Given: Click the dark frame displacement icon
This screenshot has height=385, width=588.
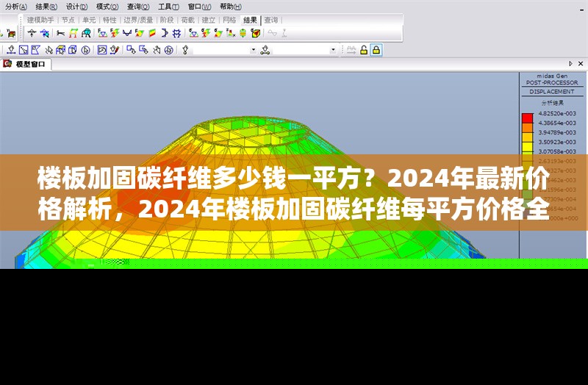Looking at the screenshot, I should click(86, 33).
